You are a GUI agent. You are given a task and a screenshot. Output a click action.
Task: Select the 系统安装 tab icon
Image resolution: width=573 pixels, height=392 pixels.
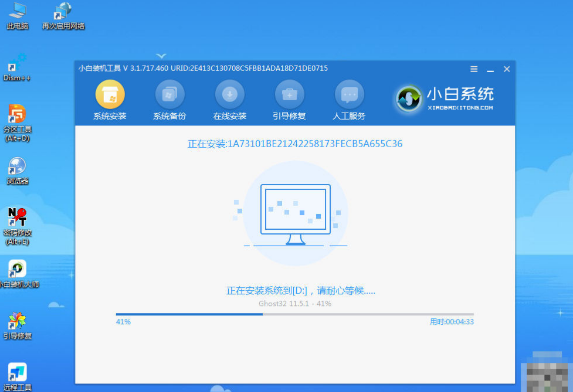(110, 94)
